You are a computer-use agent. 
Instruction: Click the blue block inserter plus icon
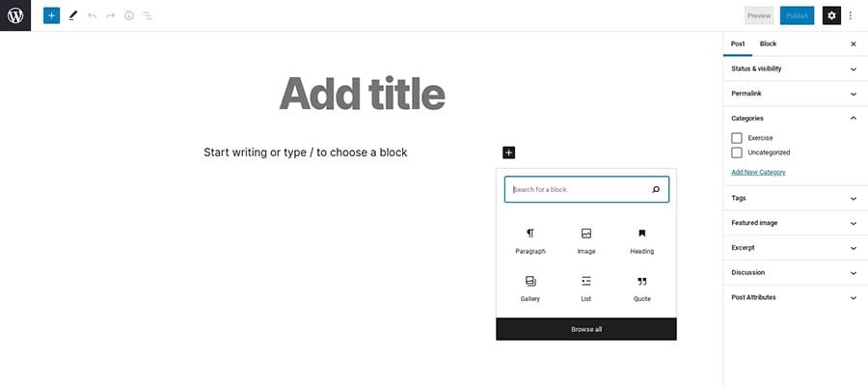pyautogui.click(x=51, y=15)
